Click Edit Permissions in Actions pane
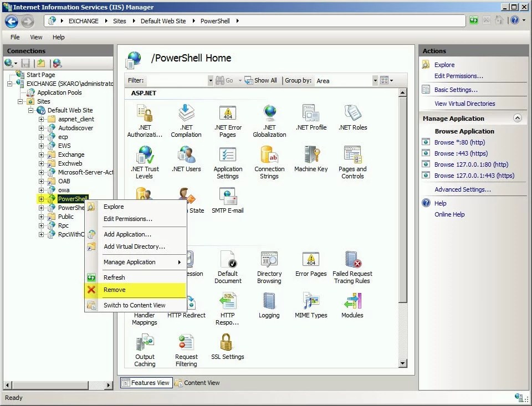 [x=459, y=76]
